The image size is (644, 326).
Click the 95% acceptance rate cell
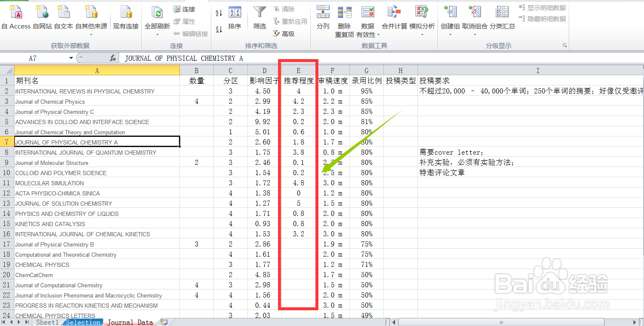pyautogui.click(x=366, y=91)
